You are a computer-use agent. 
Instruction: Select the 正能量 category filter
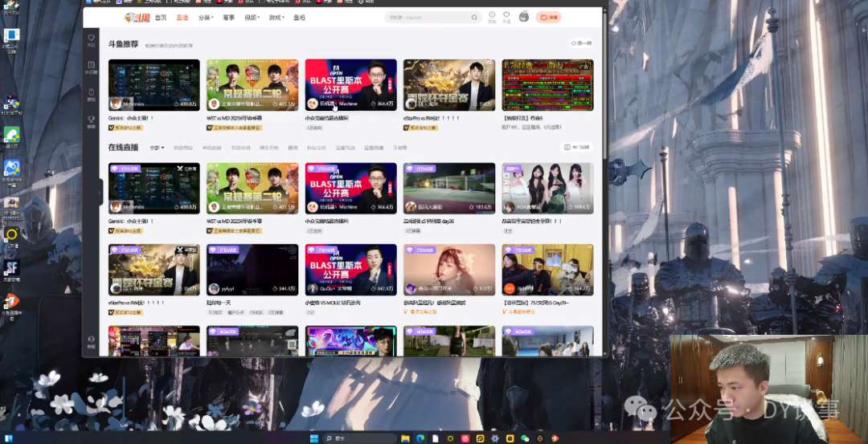coord(400,148)
